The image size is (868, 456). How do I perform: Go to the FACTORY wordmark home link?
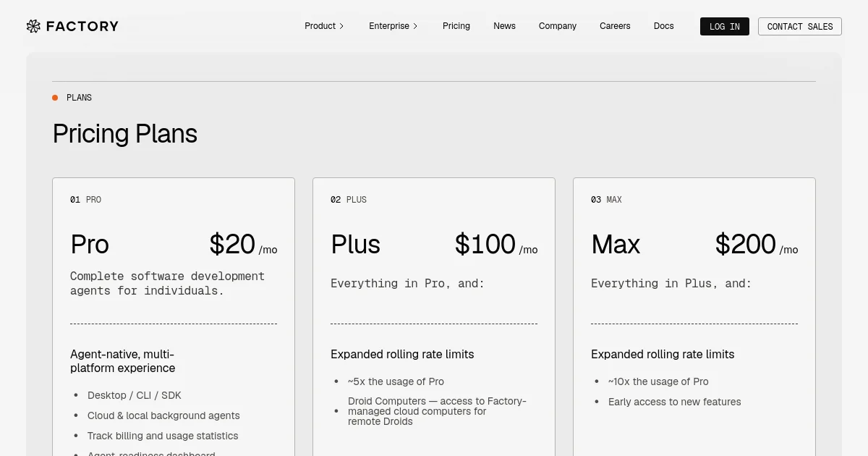pos(82,26)
